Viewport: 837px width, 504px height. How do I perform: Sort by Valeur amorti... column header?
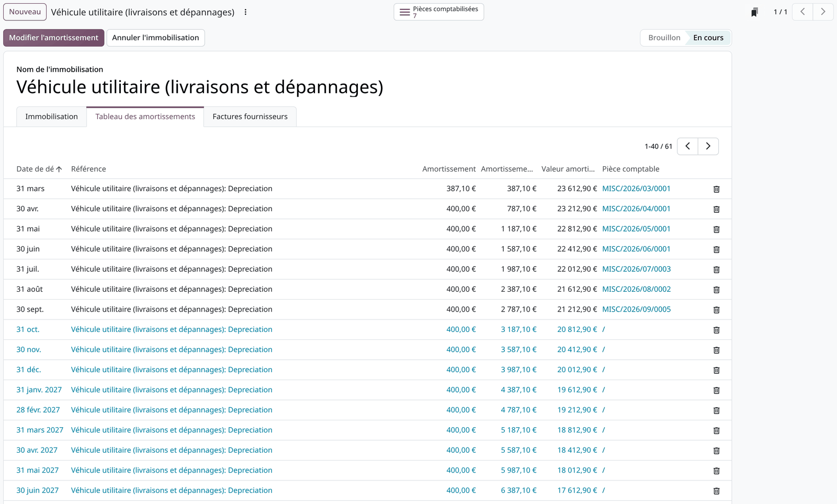[568, 169]
